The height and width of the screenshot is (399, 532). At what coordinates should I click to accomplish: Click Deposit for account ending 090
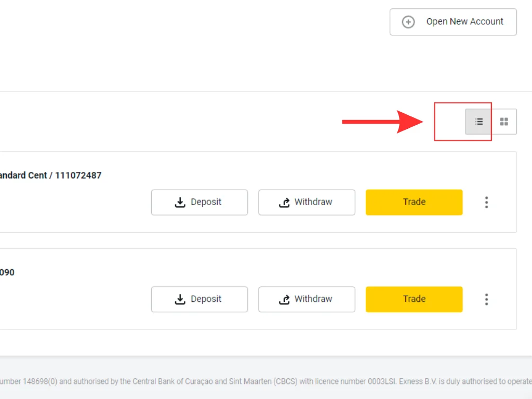pos(199,299)
